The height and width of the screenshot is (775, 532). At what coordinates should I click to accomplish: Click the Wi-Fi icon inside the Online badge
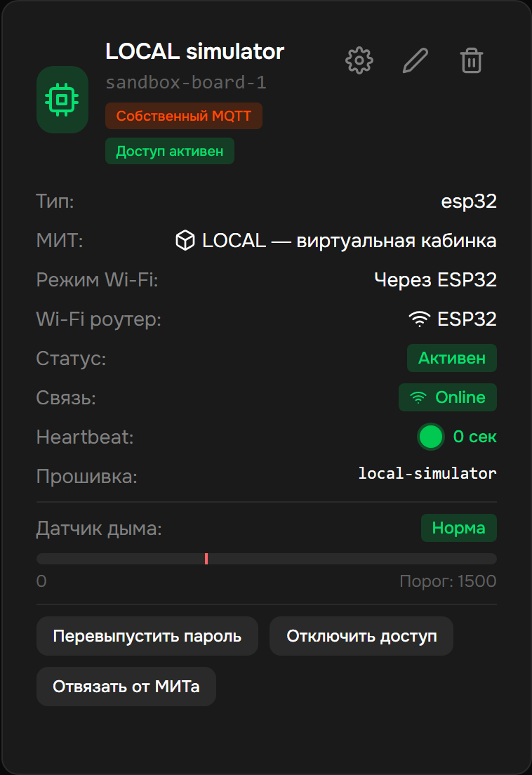[418, 397]
